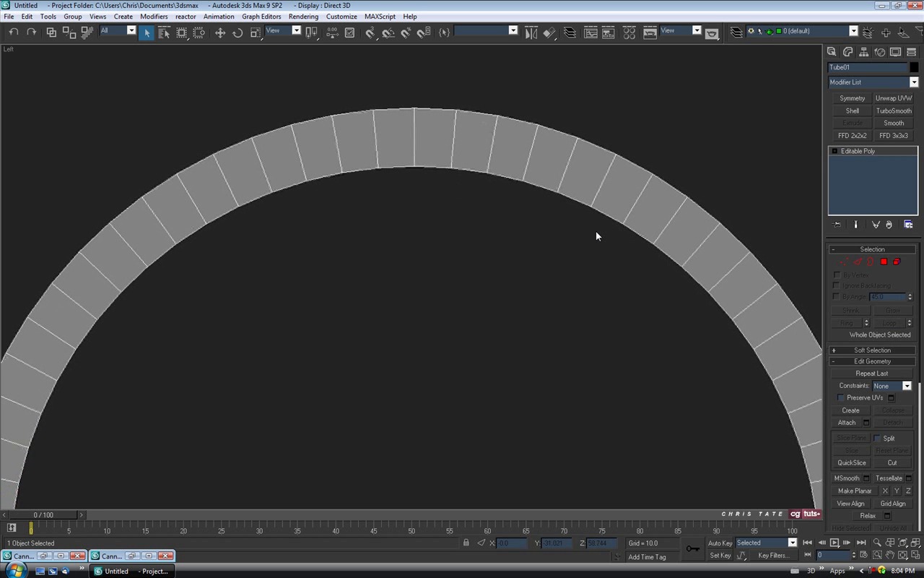
Task: Open the Graph Editors menu
Action: point(261,17)
